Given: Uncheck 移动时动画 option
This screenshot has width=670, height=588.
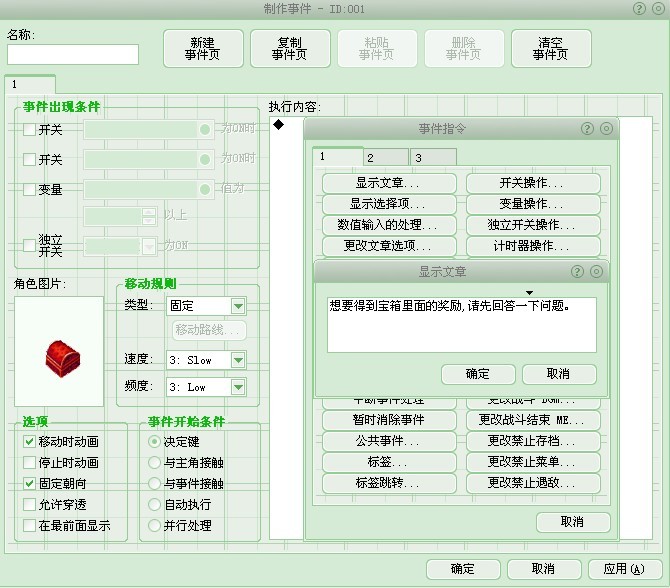Looking at the screenshot, I should 29,441.
